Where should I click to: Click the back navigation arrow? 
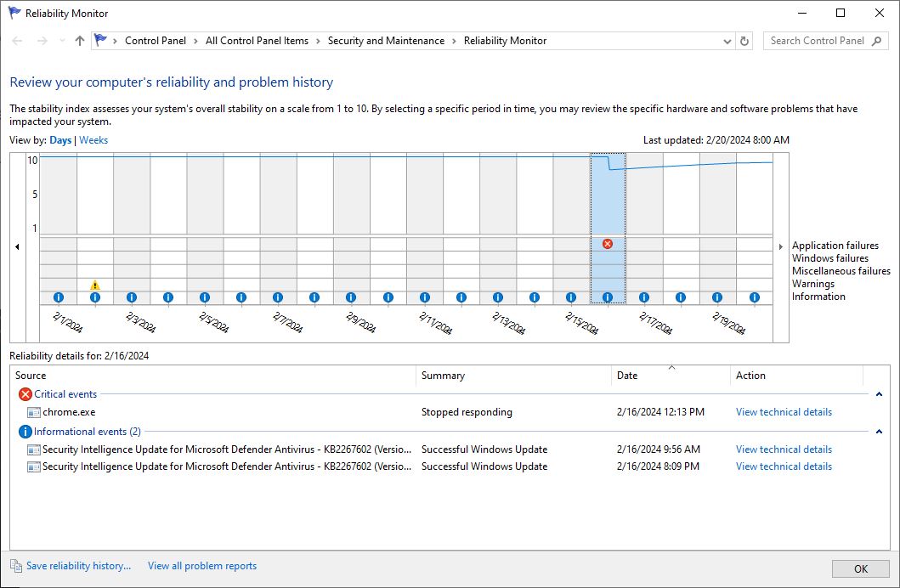(18, 41)
